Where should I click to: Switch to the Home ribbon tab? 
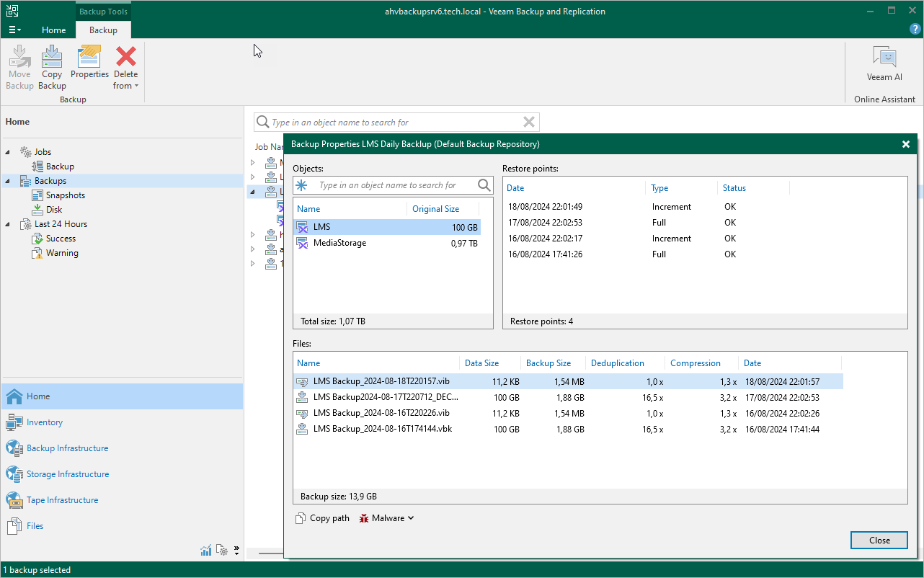pyautogui.click(x=53, y=30)
